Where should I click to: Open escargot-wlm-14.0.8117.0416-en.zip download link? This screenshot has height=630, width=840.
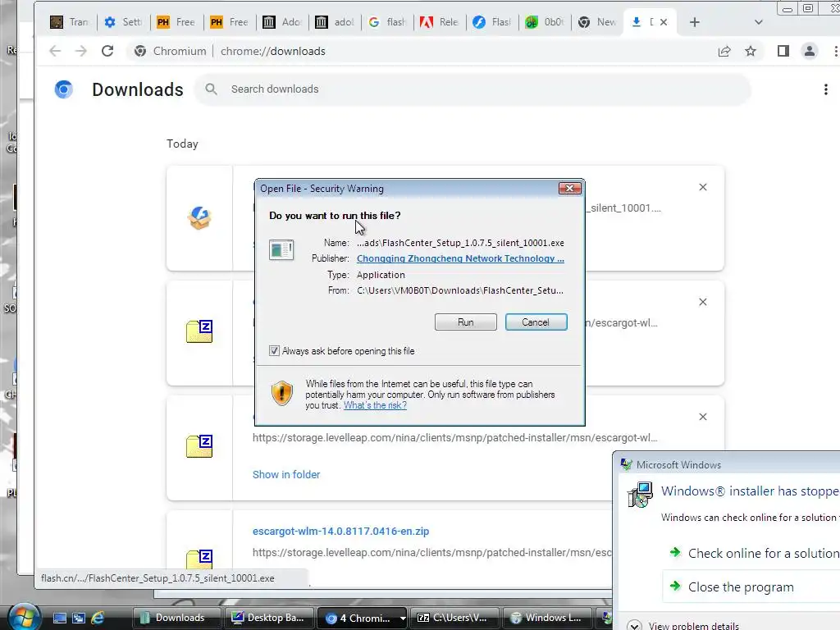(x=340, y=532)
